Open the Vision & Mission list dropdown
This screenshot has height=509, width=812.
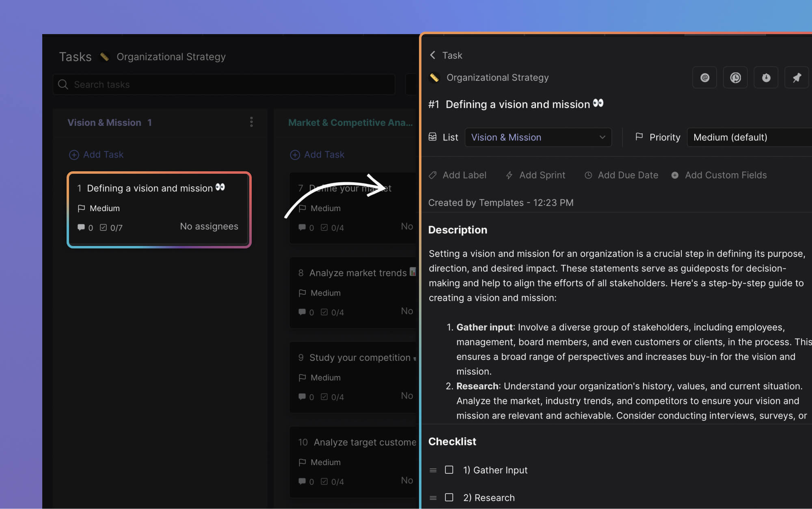538,137
